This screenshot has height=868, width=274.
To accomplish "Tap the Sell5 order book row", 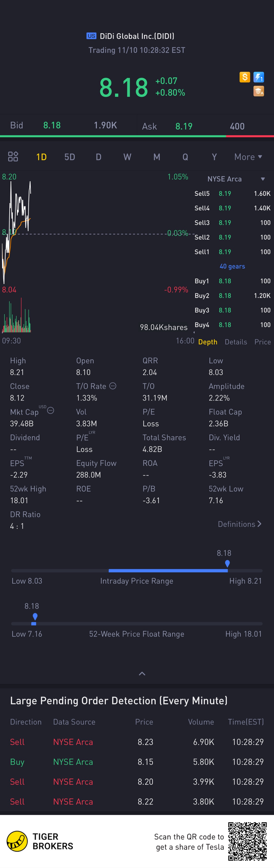I will tap(232, 193).
